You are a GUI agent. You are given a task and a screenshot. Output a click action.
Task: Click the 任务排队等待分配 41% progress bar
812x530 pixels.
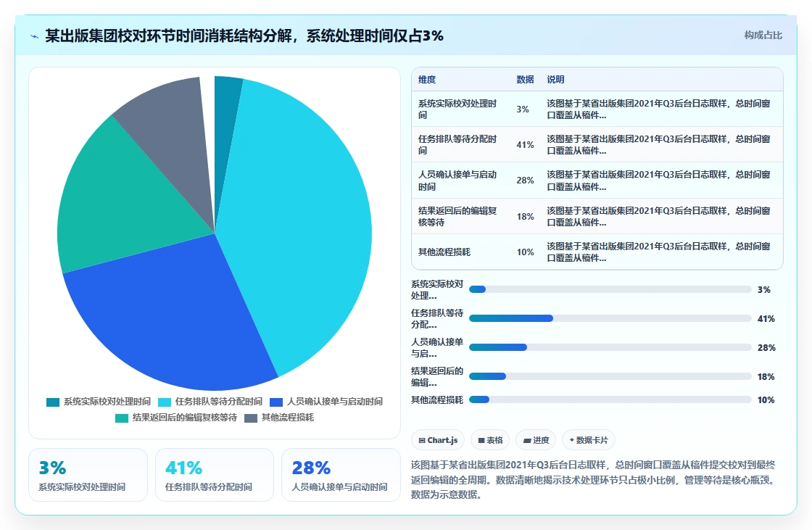(610, 318)
